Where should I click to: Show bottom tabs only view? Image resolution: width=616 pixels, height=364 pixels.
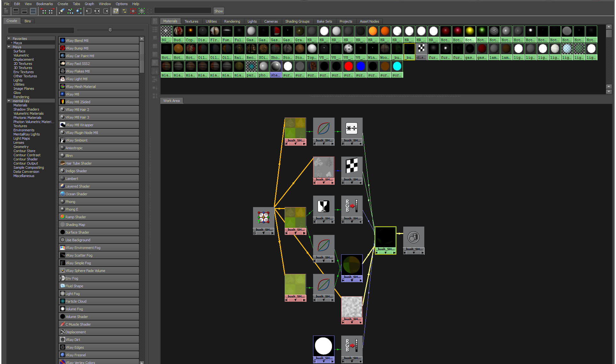[x=24, y=11]
